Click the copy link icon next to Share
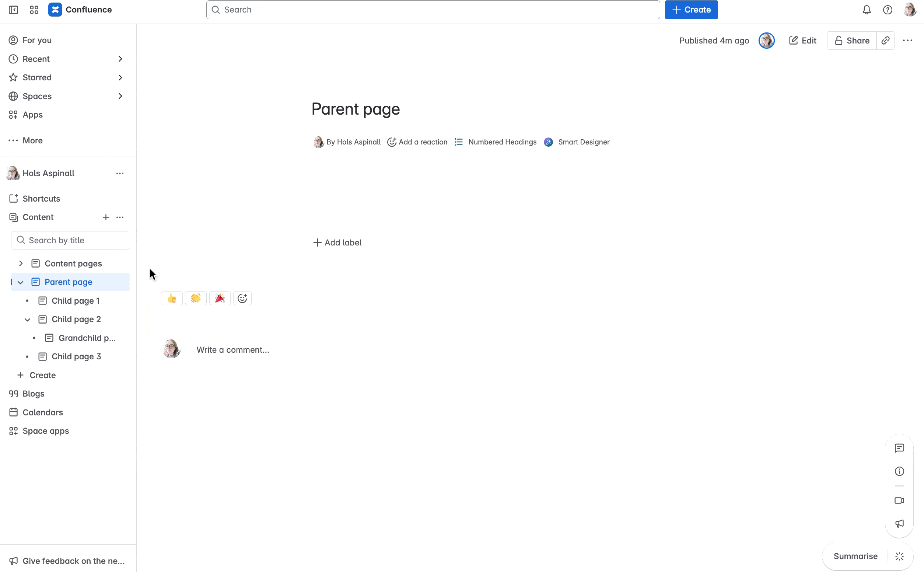 coord(885,41)
